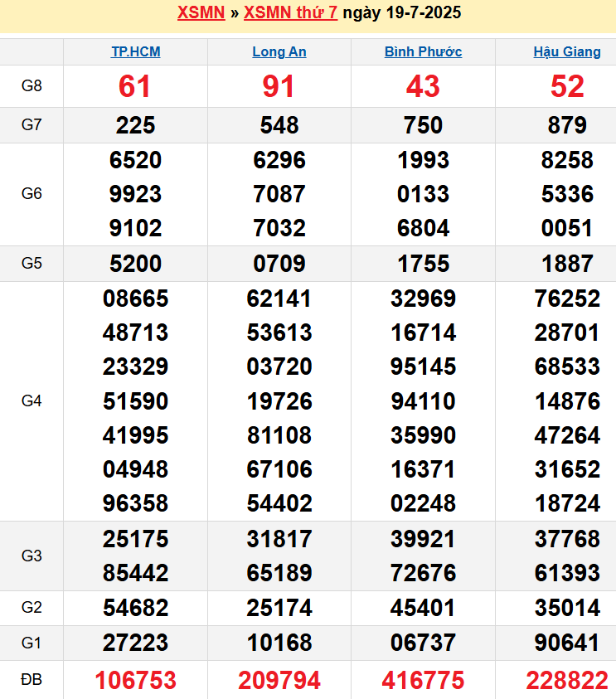Click G2 number 45401
This screenshot has height=699, width=616.
[423, 608]
